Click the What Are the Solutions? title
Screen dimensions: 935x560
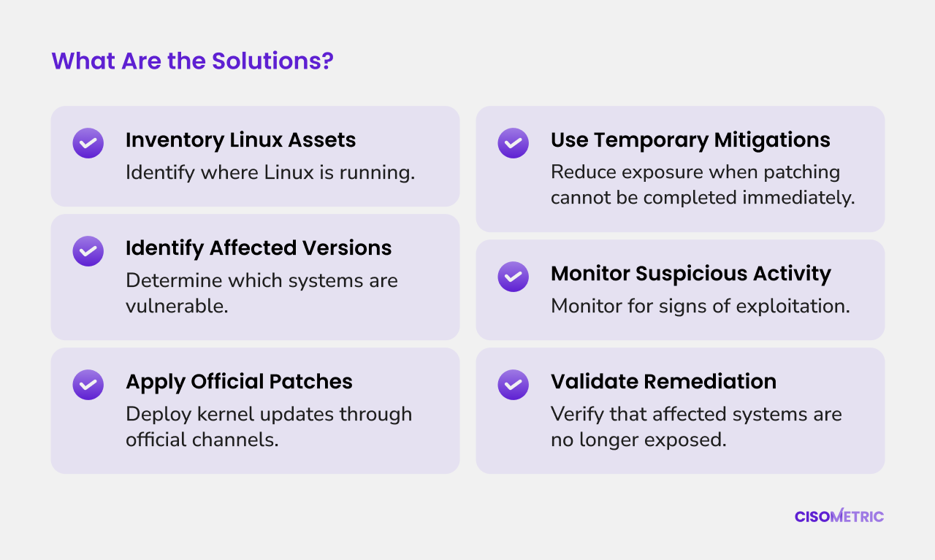(192, 61)
